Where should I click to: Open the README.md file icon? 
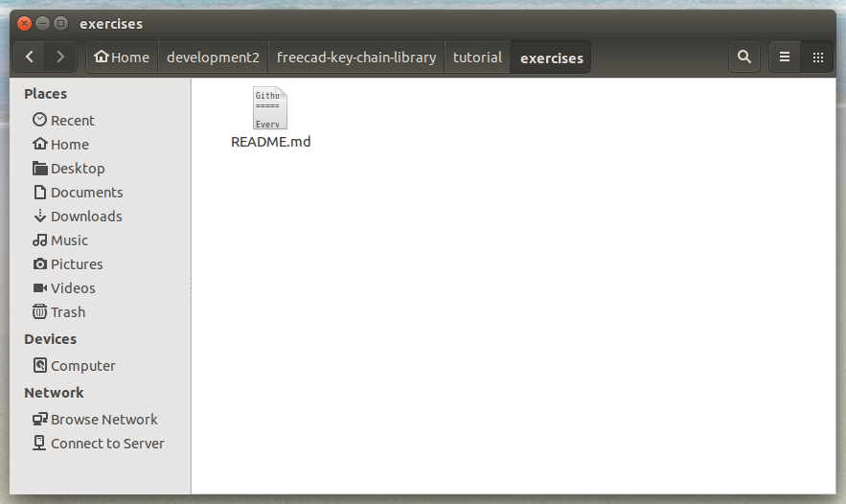(270, 108)
